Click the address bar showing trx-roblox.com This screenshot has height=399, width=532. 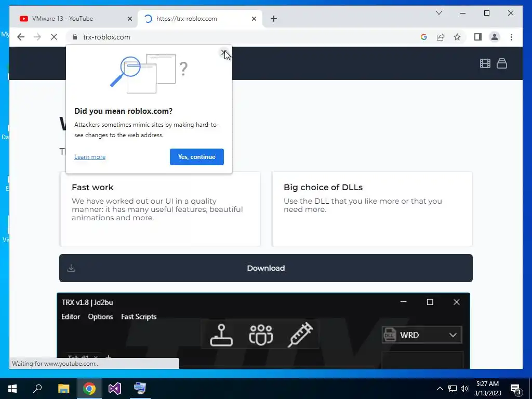[242, 37]
